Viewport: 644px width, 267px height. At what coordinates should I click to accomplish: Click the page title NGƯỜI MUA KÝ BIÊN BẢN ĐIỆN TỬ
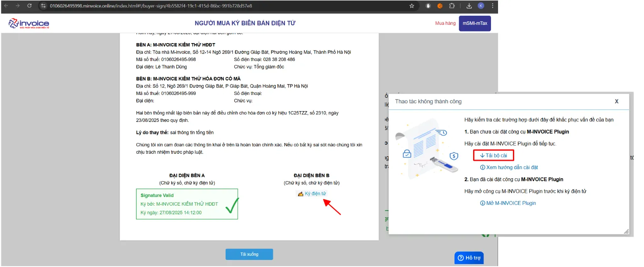coord(245,23)
